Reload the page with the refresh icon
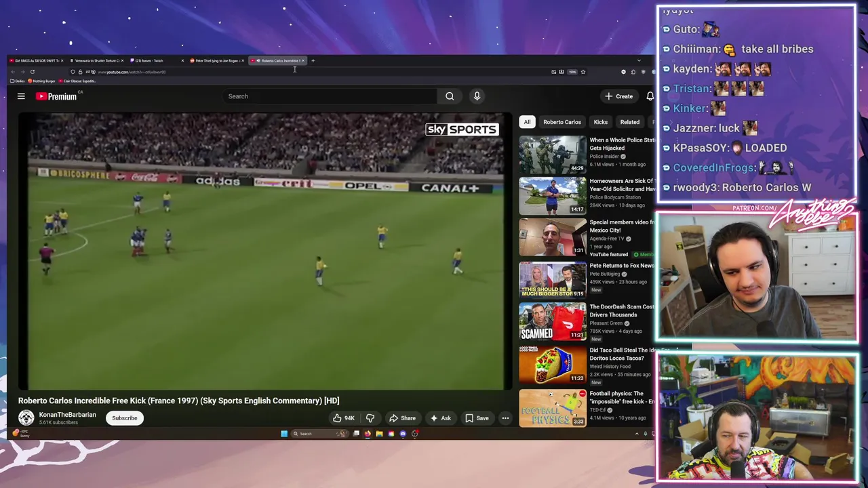Viewport: 868px width, 488px height. point(32,72)
